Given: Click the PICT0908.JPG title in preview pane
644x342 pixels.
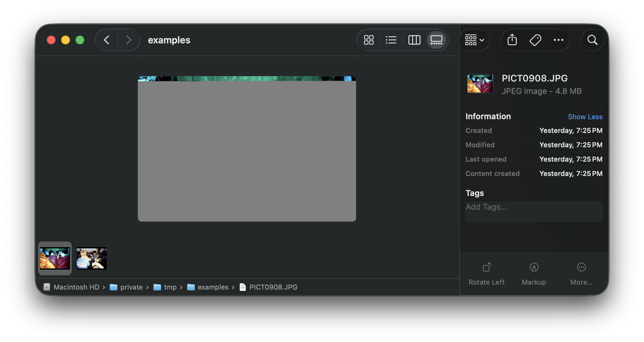Looking at the screenshot, I should pos(534,78).
